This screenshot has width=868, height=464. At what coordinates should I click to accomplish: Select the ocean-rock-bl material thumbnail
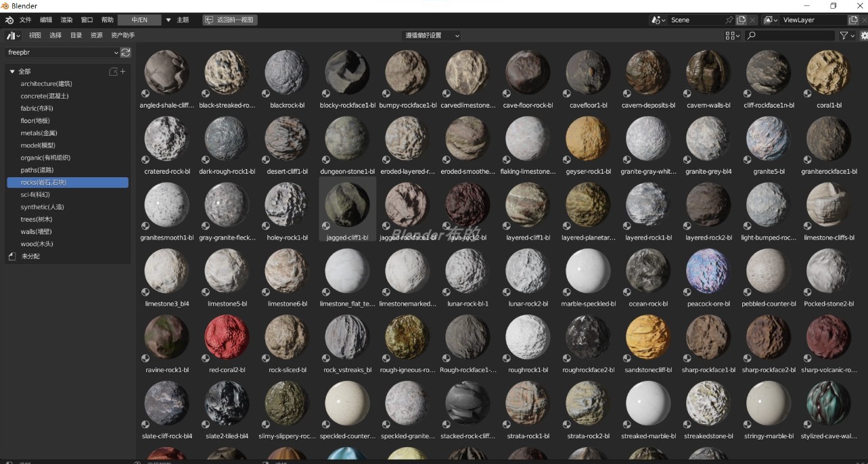(x=647, y=271)
